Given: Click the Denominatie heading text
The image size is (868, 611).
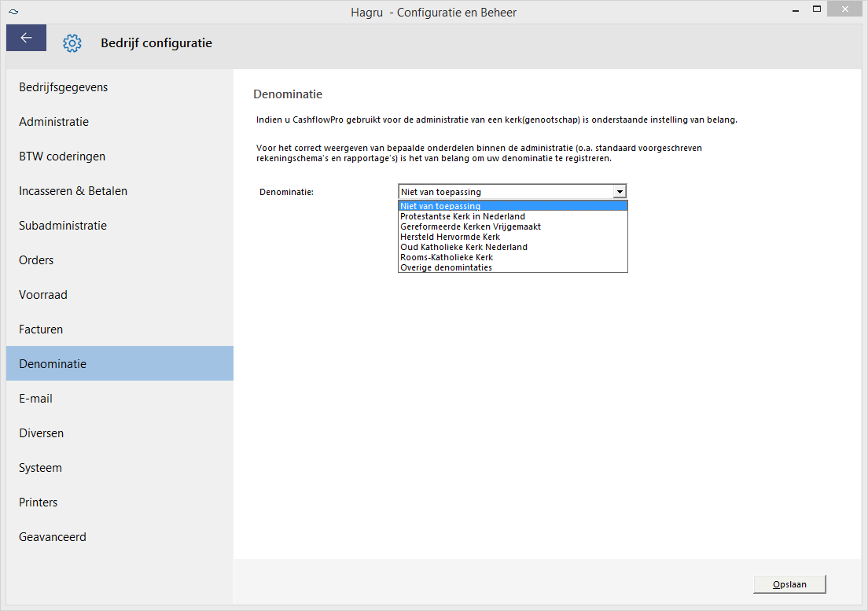Looking at the screenshot, I should click(x=288, y=94).
